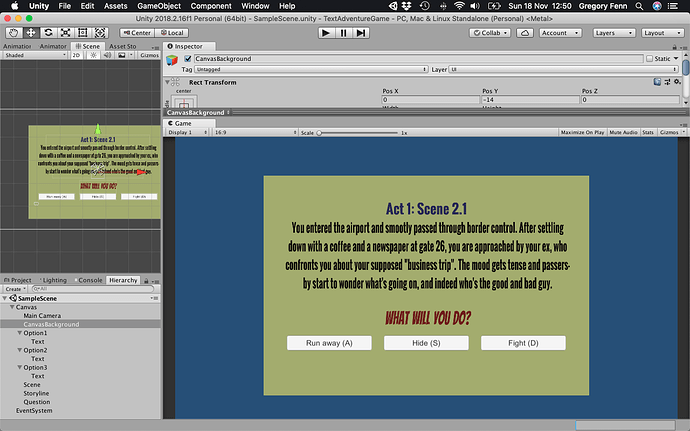Select the Rect transform tool
This screenshot has height=431, width=690.
[x=82, y=33]
